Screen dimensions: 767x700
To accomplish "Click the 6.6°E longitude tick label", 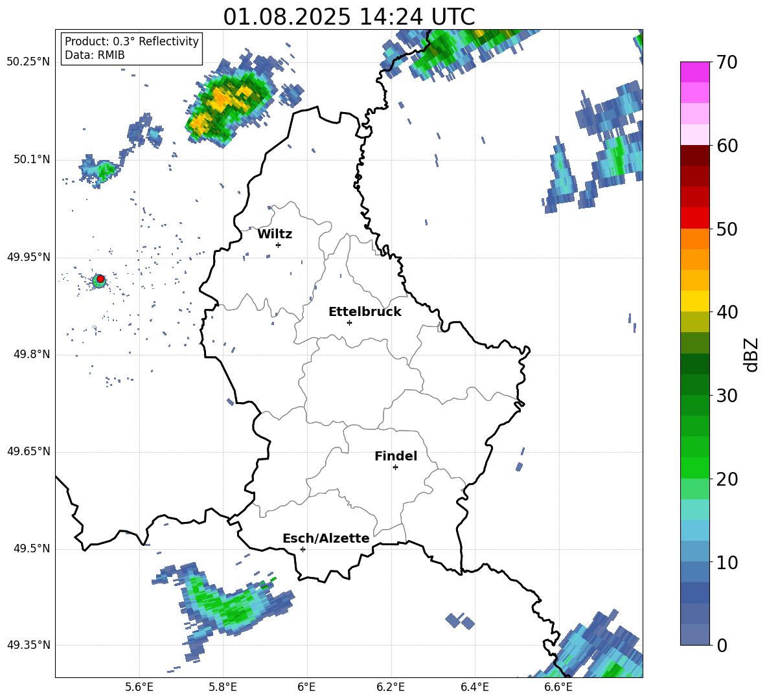I will [558, 687].
